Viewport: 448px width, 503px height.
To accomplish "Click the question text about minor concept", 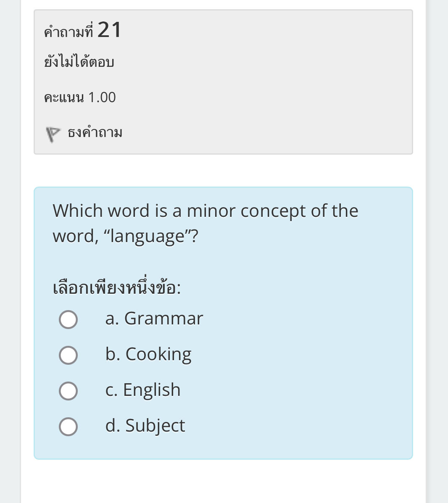I will [205, 223].
